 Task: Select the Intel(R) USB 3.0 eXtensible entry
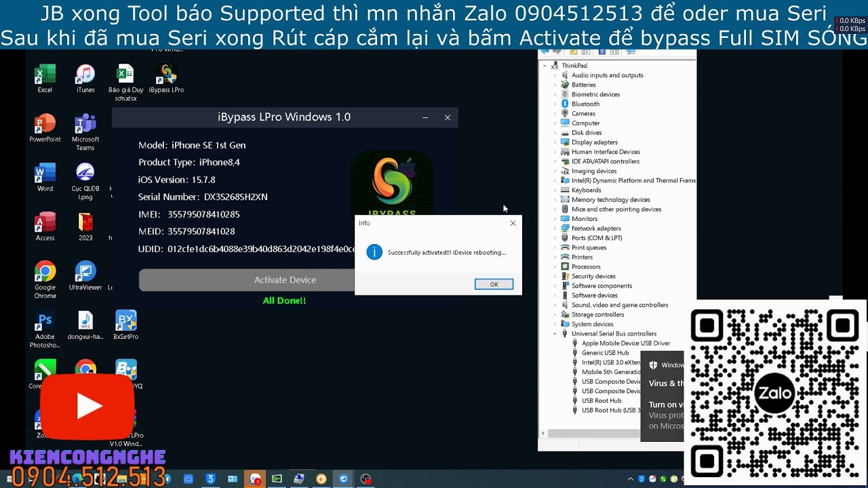610,363
